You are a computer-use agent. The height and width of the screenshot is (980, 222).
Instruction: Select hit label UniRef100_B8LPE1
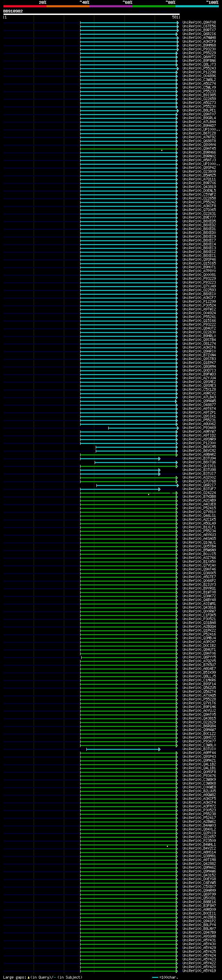click(x=199, y=110)
